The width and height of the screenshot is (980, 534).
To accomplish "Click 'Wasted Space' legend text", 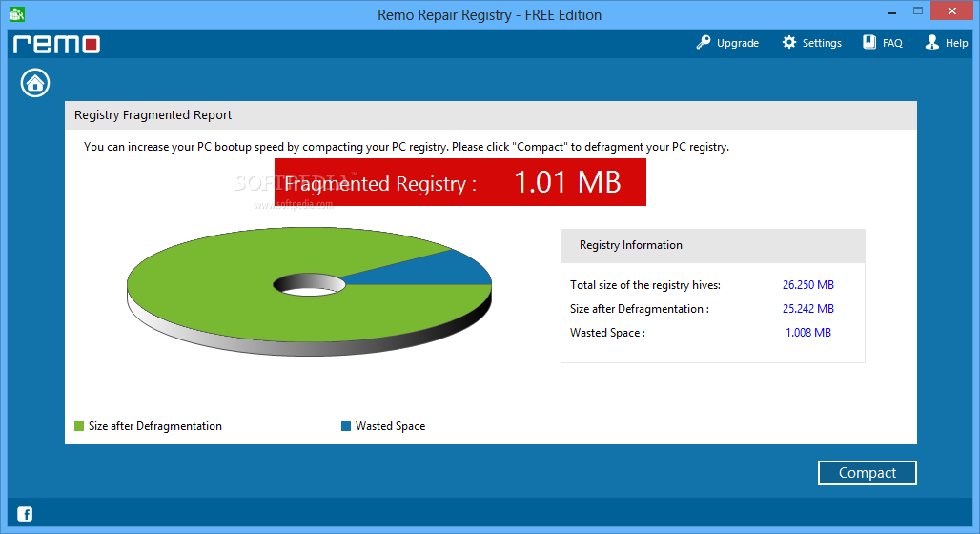I will [391, 426].
